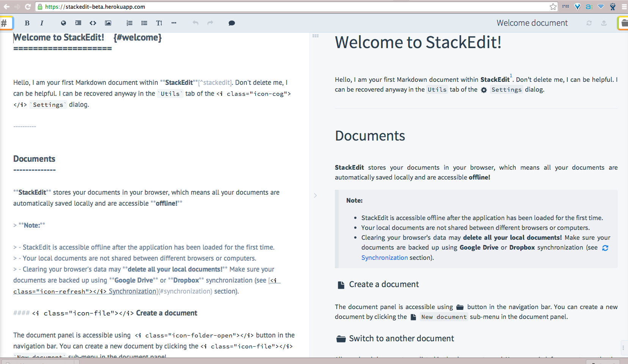Image resolution: width=628 pixels, height=364 pixels.
Task: Click the 'Note:' label in the preview
Action: 354,200
